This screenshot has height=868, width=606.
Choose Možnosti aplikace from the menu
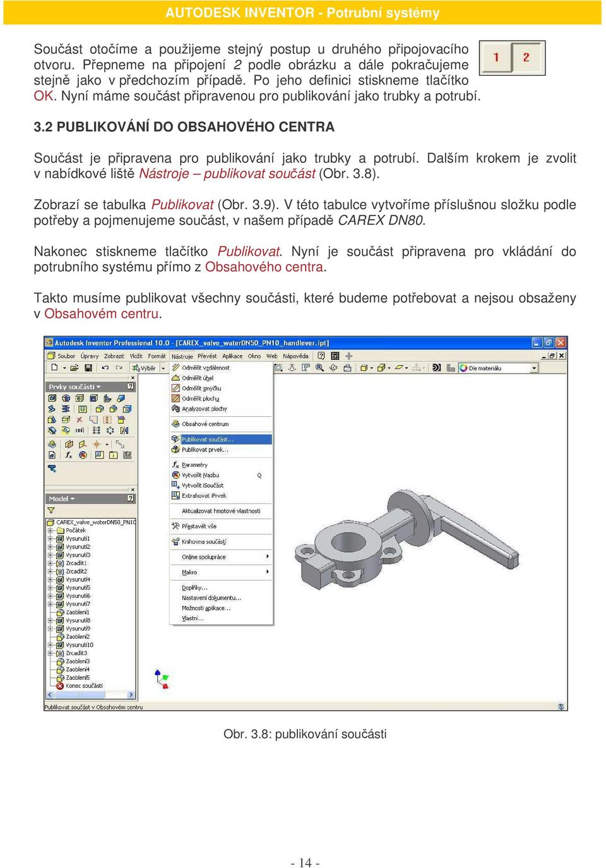(x=222, y=608)
